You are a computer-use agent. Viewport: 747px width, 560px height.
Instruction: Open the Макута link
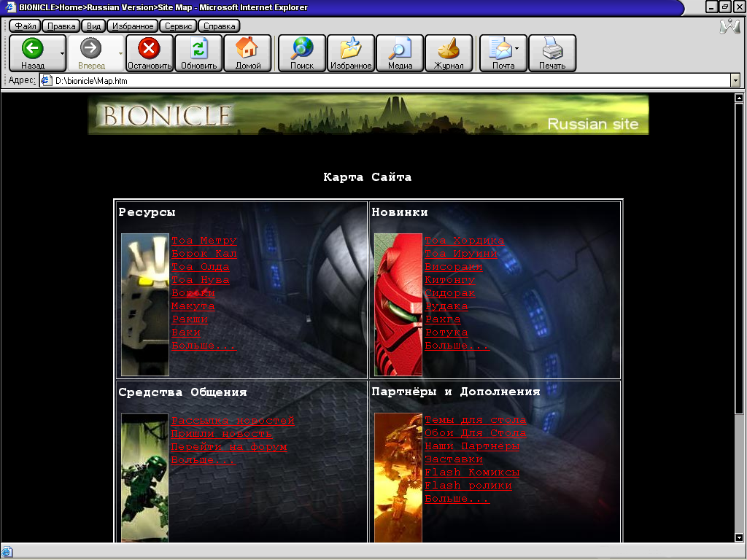193,306
